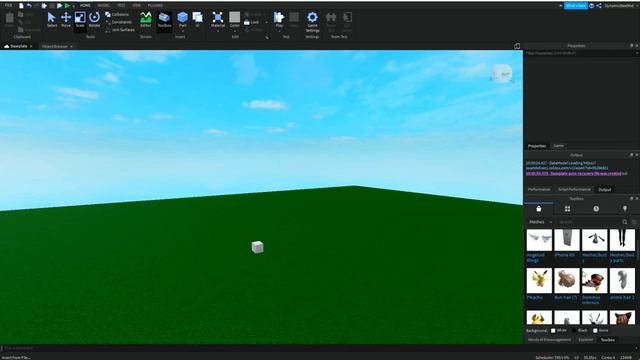The image size is (640, 360).
Task: Open the Color swatch picker in ribbon
Action: (x=235, y=17)
